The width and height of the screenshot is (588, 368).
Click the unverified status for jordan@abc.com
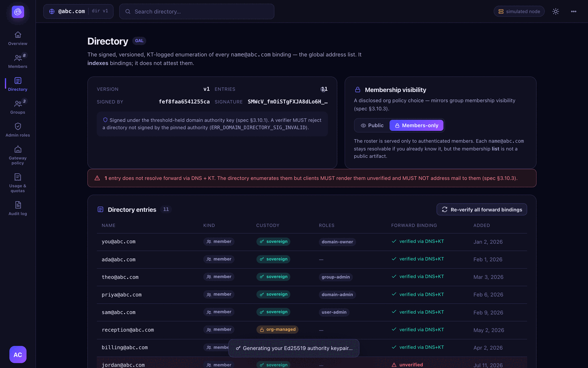click(x=407, y=365)
